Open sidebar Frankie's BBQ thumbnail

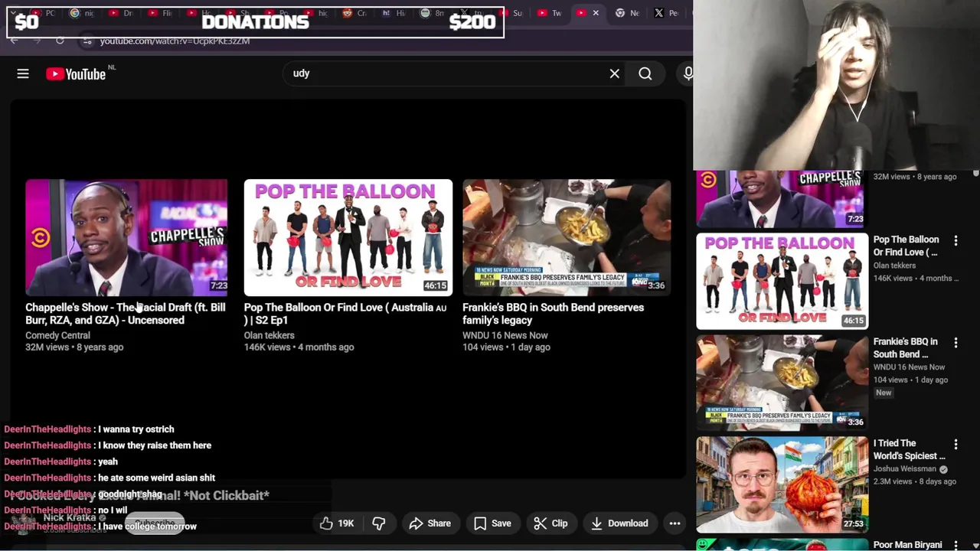click(782, 383)
